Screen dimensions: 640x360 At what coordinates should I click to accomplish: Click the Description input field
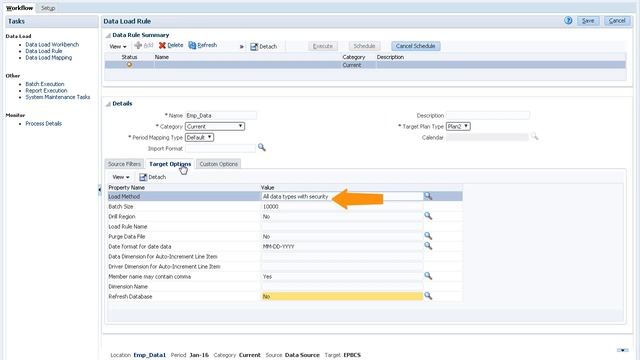(x=488, y=116)
